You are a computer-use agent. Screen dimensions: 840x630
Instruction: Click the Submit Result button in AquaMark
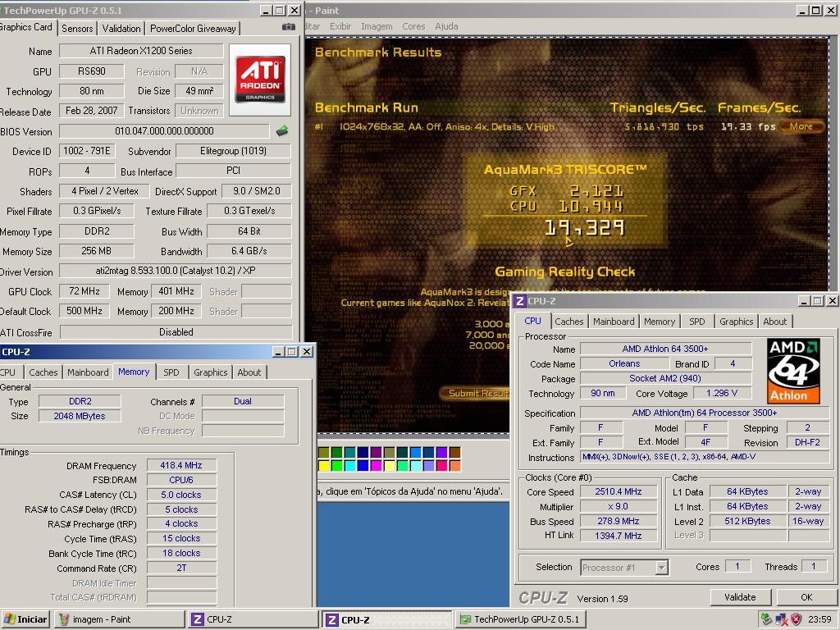(x=476, y=393)
